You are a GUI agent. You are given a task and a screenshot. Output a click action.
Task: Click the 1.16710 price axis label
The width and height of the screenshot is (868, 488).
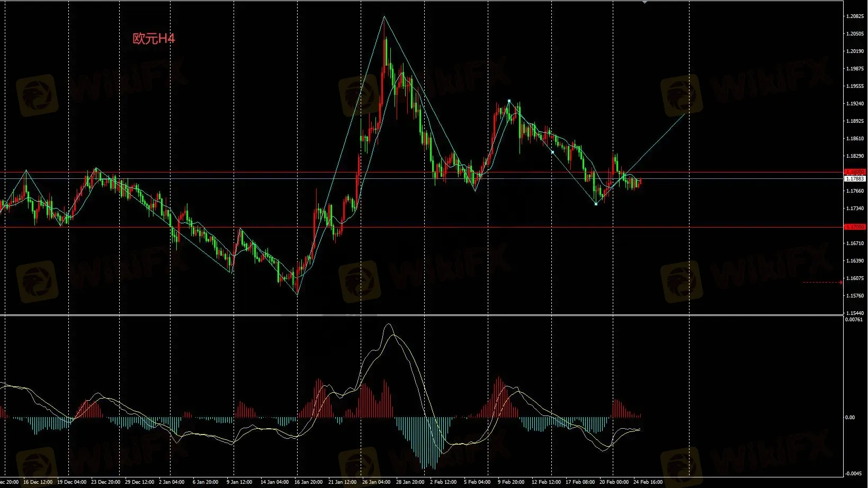tap(855, 243)
